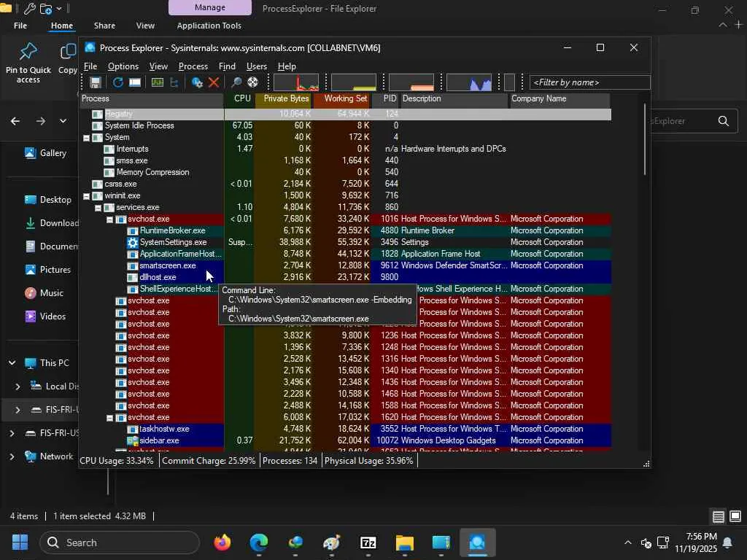The width and height of the screenshot is (747, 560).
Task: Click the Find handle or DLL magnifier icon
Action: coord(236,82)
